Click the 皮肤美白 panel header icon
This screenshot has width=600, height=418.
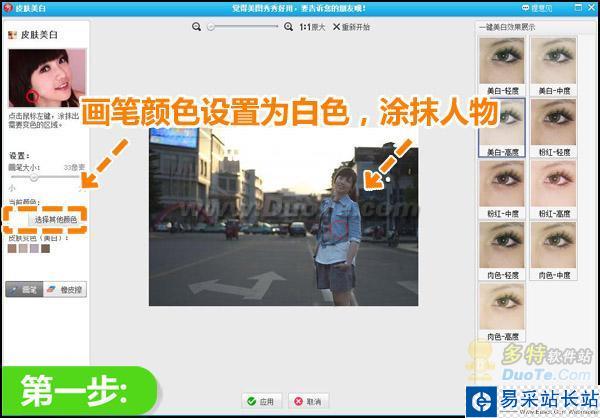tap(12, 35)
